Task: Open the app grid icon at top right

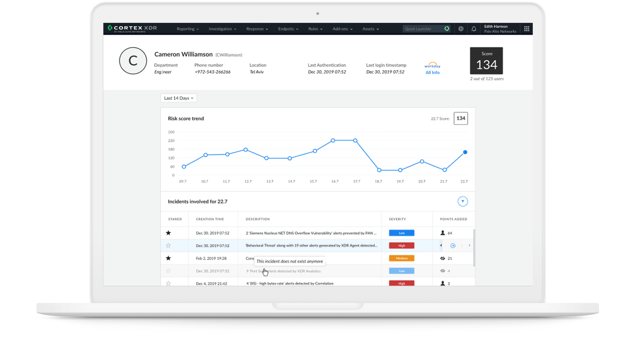Action: 527,29
